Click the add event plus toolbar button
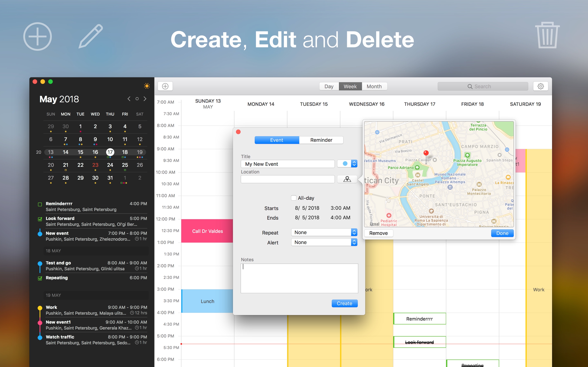The image size is (588, 367). (x=165, y=86)
